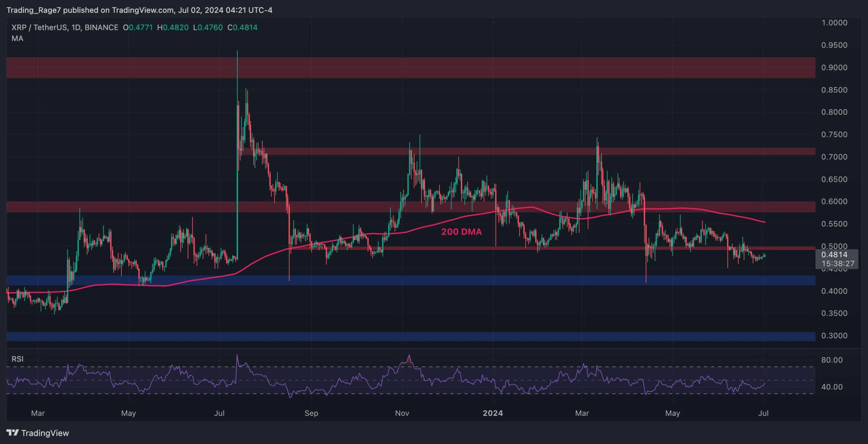Click the current price label 0.4814
The height and width of the screenshot is (444, 868).
[834, 254]
